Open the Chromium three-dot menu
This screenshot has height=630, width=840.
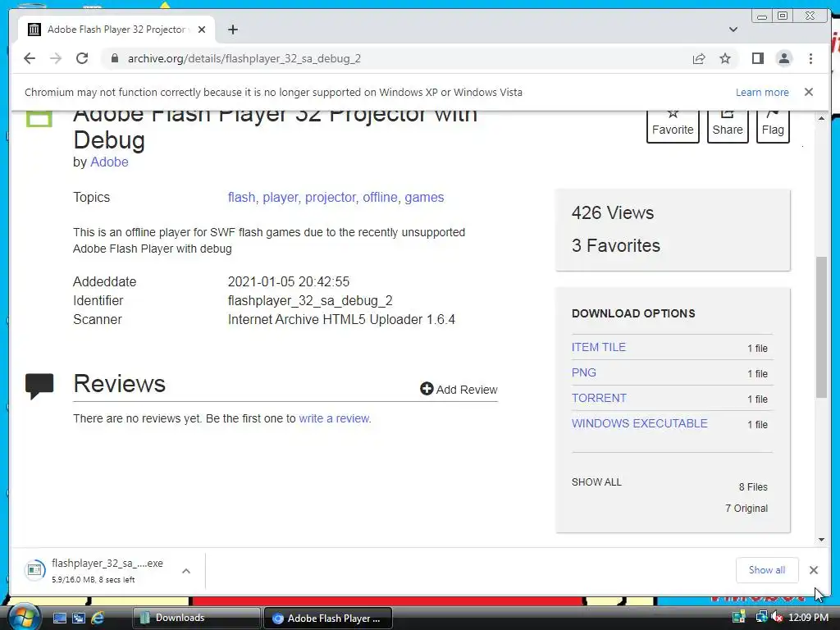(810, 58)
